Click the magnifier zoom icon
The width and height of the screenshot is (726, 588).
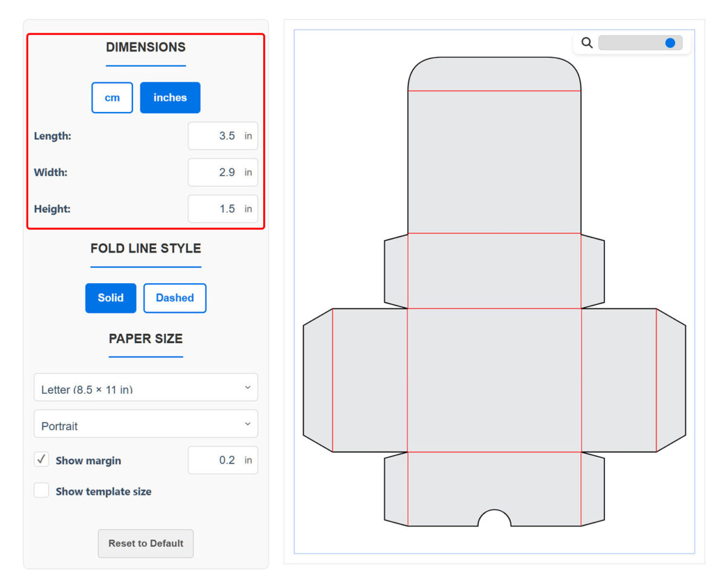click(x=586, y=43)
